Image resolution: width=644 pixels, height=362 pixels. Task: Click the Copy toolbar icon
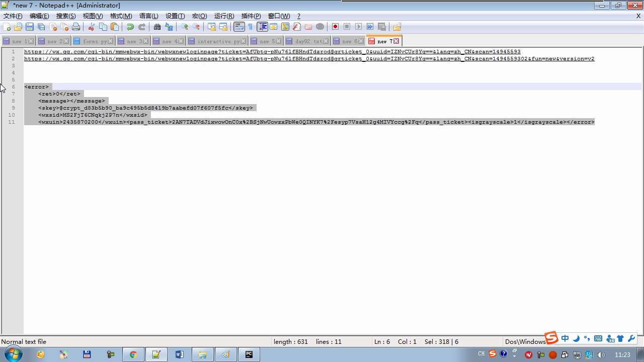(103, 27)
